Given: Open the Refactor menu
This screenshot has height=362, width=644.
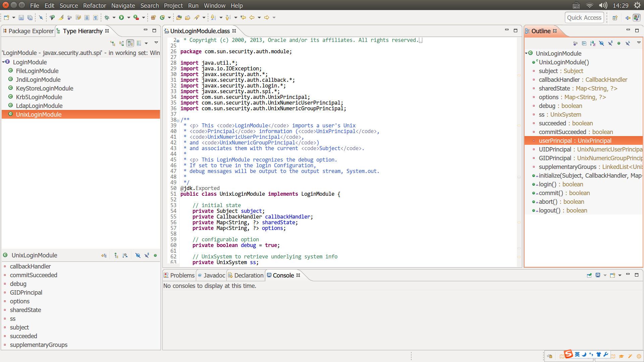Looking at the screenshot, I should pyautogui.click(x=94, y=5).
